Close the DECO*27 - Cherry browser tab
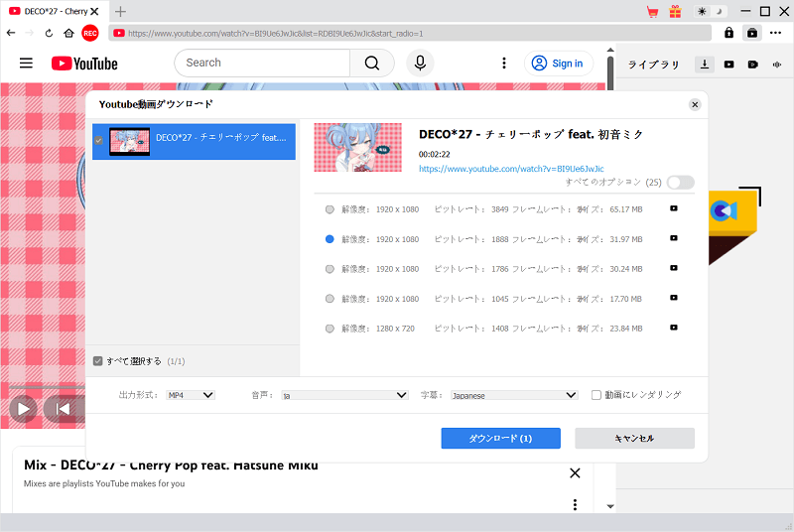794x532 pixels. pos(94,11)
